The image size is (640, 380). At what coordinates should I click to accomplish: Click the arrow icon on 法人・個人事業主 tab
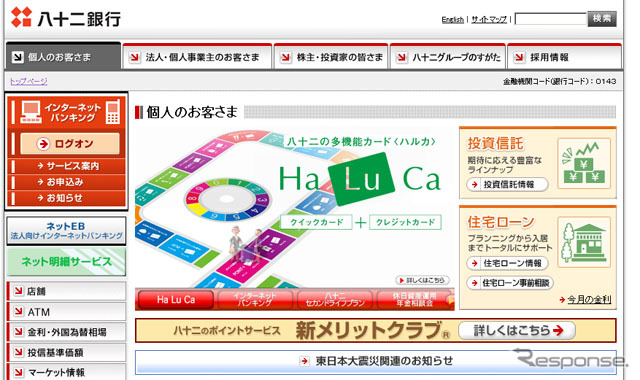click(134, 58)
